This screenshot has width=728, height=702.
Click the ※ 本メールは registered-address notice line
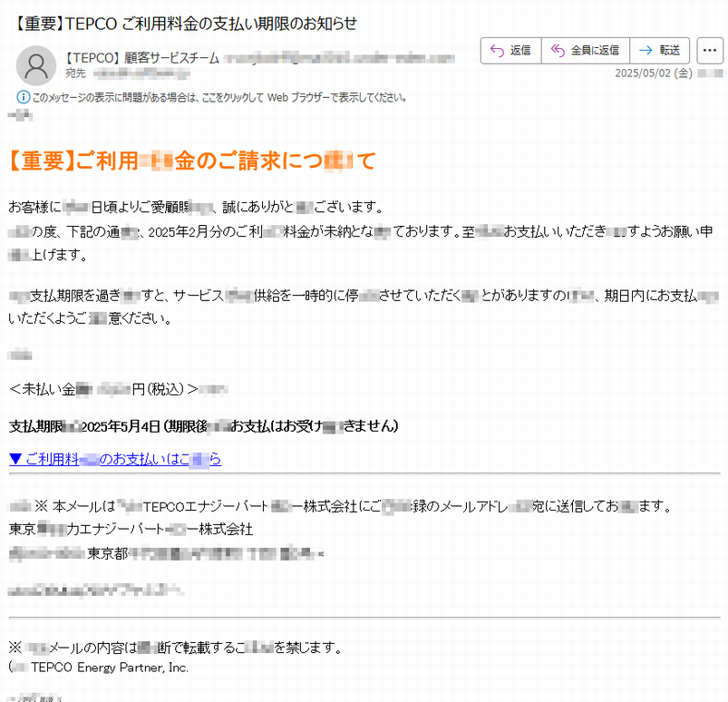(340, 506)
